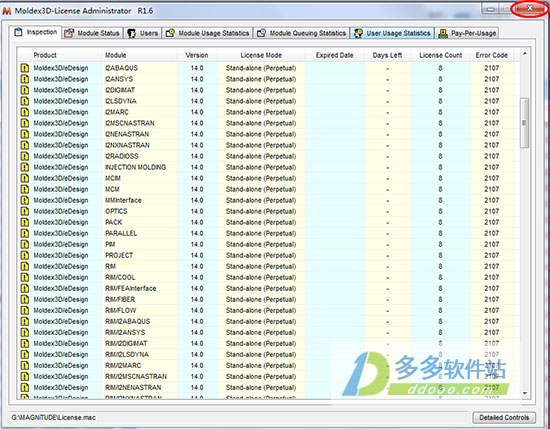Click the license icon for OPTICS row
This screenshot has width=550, height=429.
pos(24,211)
